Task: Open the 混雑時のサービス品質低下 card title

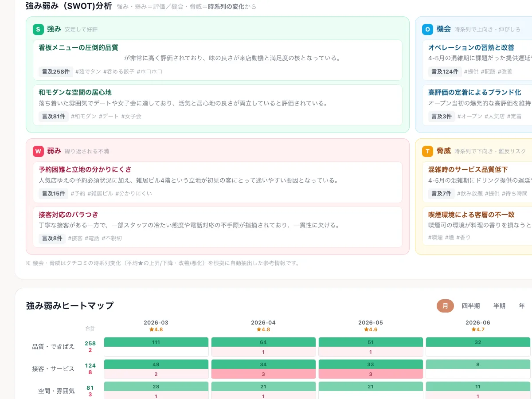Action: click(x=468, y=169)
